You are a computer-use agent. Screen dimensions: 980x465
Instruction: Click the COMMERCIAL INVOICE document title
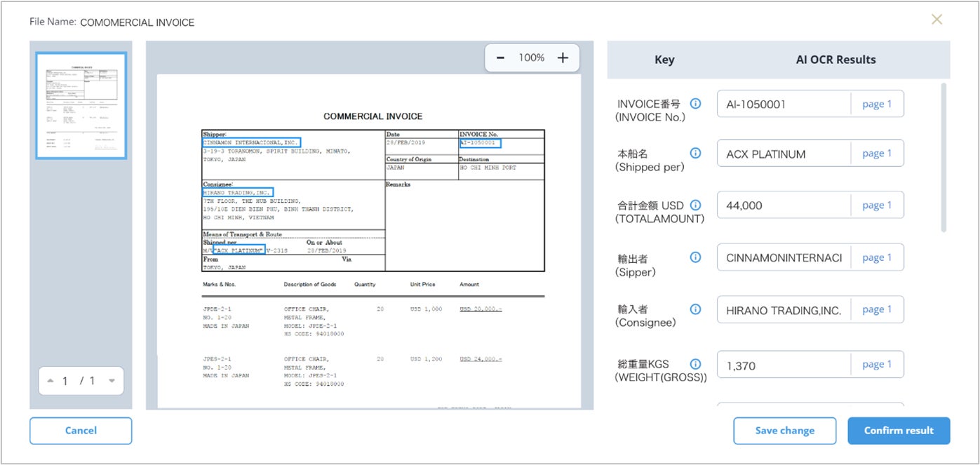pos(373,116)
